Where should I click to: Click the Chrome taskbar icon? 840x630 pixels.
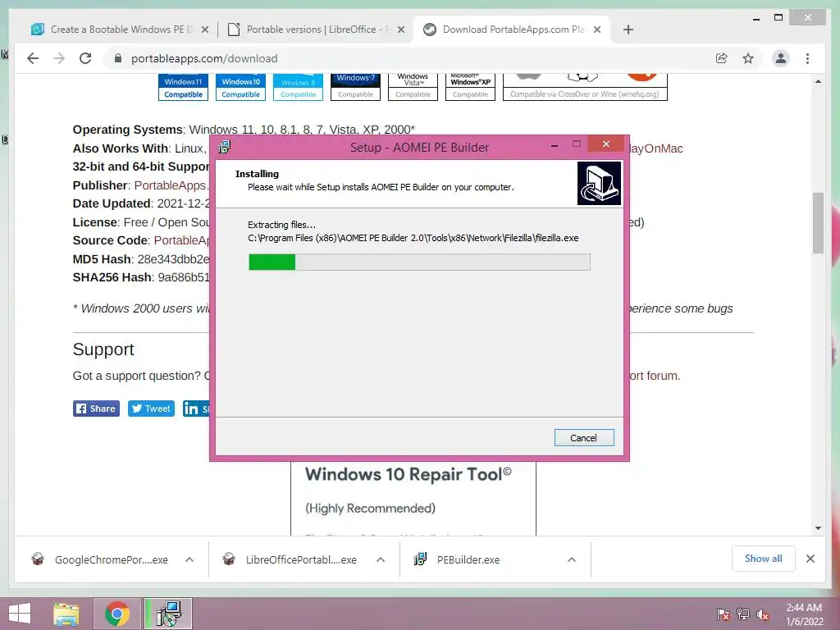pyautogui.click(x=116, y=614)
